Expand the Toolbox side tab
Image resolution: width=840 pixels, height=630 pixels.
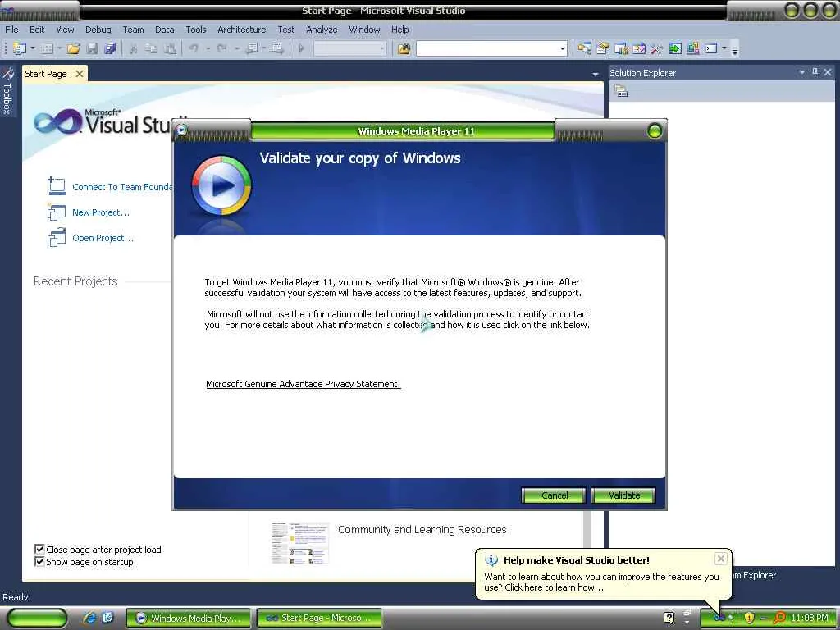[x=7, y=91]
